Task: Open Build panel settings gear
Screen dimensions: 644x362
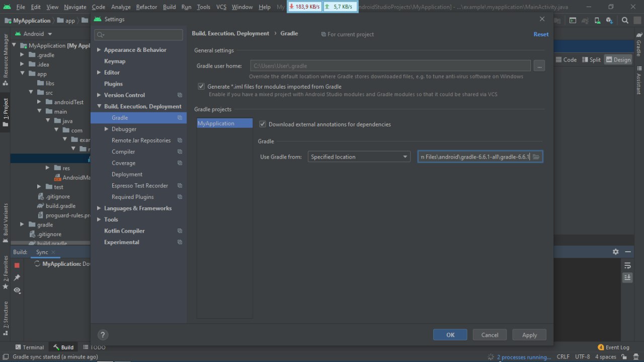Action: tap(615, 252)
